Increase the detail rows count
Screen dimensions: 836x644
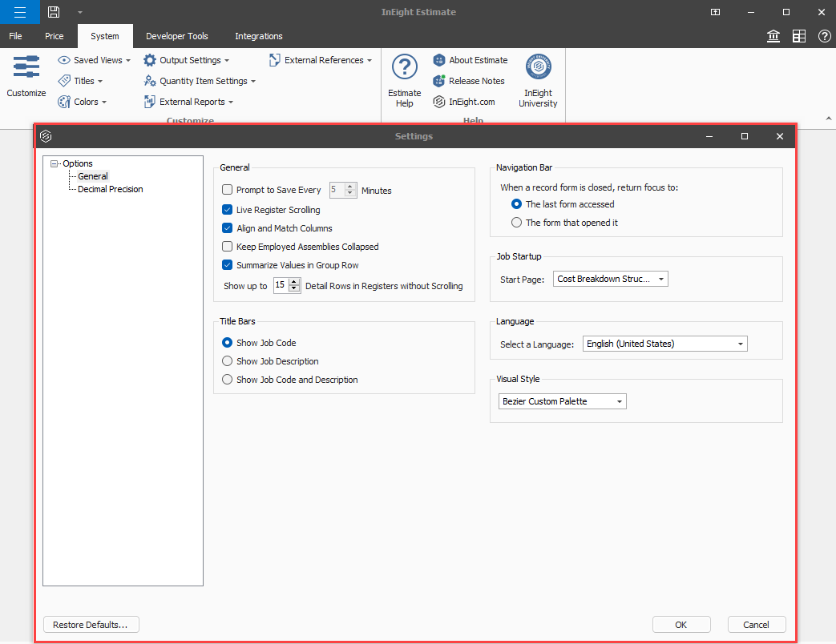pos(294,282)
